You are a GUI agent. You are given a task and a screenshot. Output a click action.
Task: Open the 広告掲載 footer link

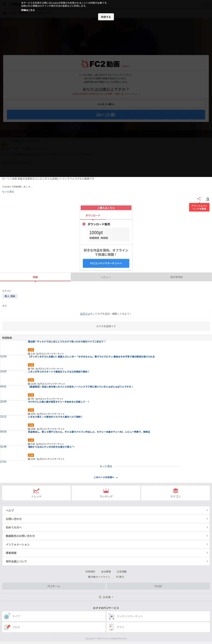[x=122, y=571]
